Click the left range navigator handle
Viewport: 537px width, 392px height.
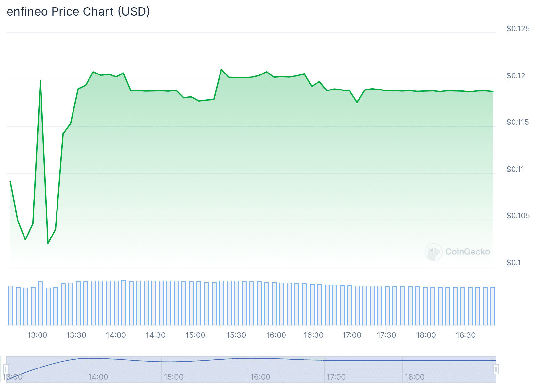click(6, 369)
